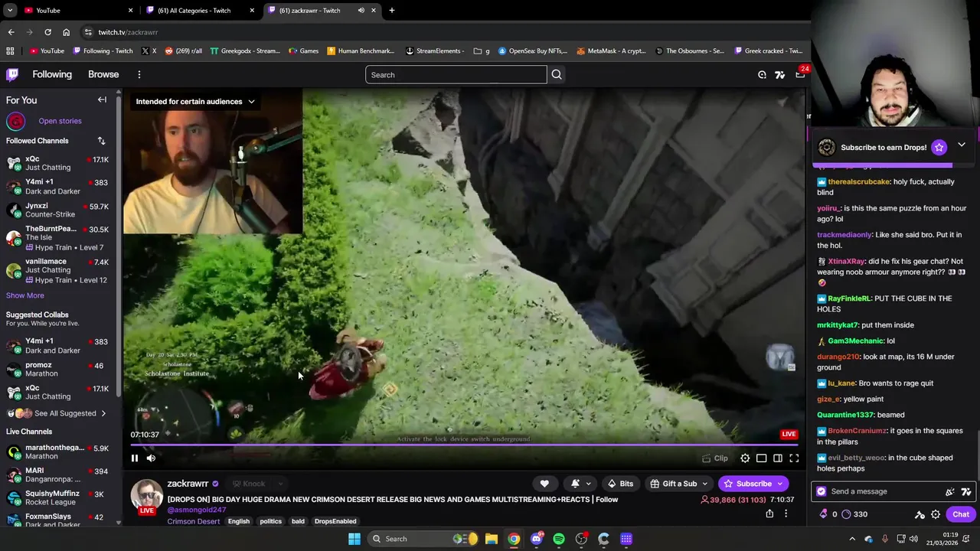Show hidden system tray icons
The width and height of the screenshot is (980, 551).
click(x=852, y=539)
